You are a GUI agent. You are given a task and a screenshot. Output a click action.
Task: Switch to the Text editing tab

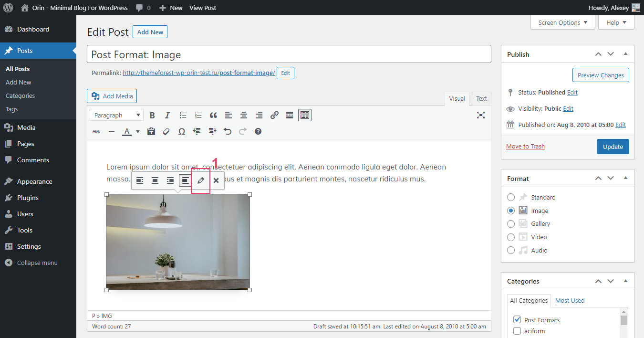(481, 98)
